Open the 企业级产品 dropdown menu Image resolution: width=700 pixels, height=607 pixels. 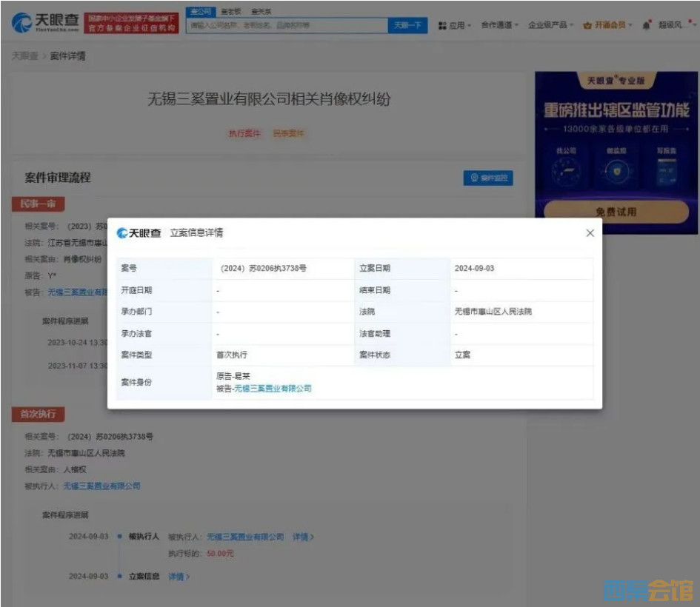551,25
